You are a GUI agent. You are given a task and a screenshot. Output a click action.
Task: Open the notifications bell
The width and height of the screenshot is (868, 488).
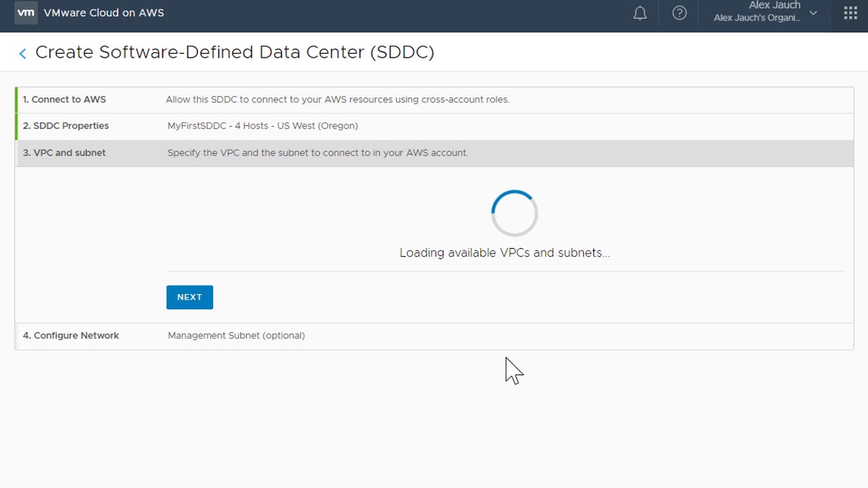[639, 13]
